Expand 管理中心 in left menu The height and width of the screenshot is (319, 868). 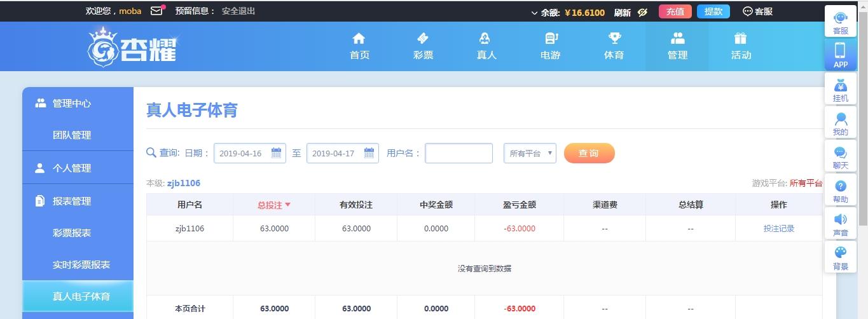click(78, 103)
